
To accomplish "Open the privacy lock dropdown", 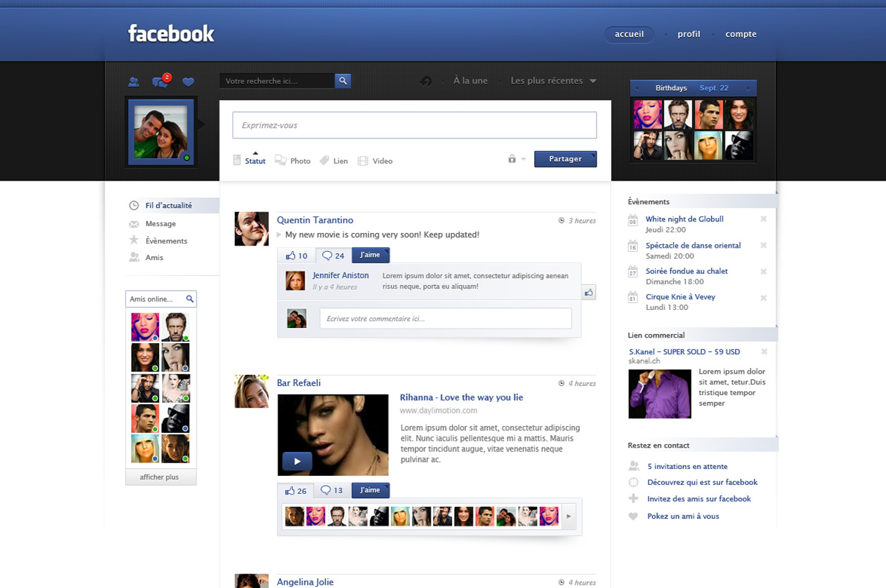I will 516,159.
